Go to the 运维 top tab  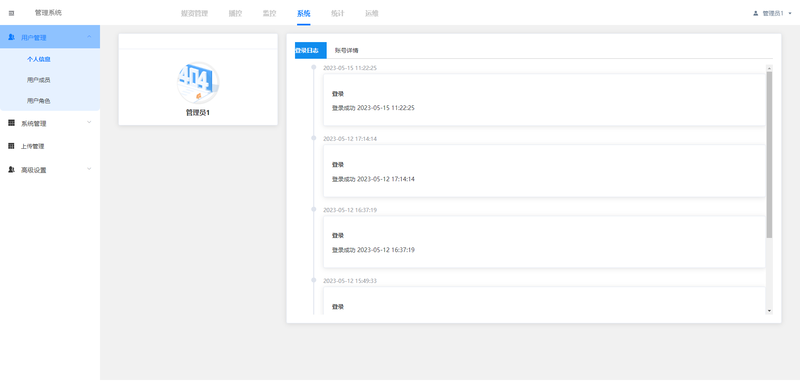coord(372,14)
